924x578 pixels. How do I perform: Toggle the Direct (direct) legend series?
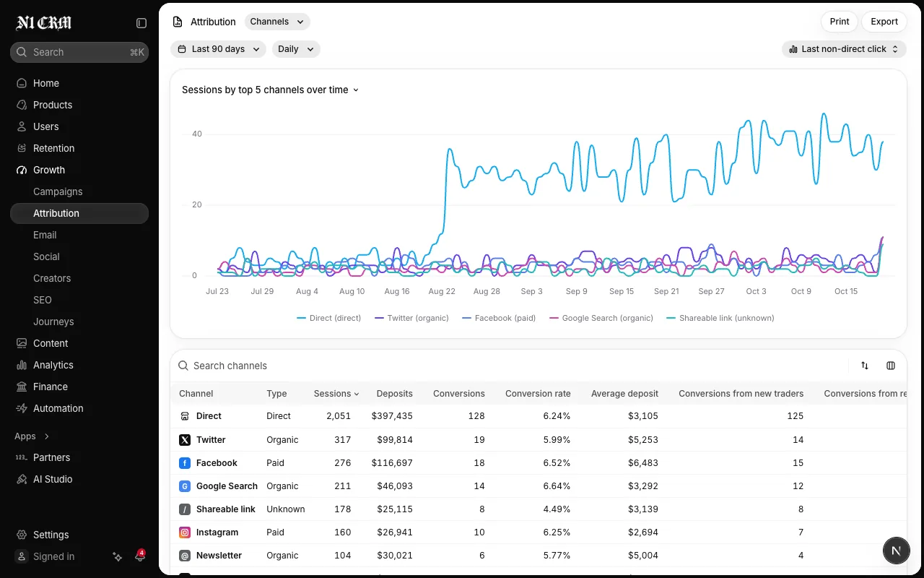point(328,318)
